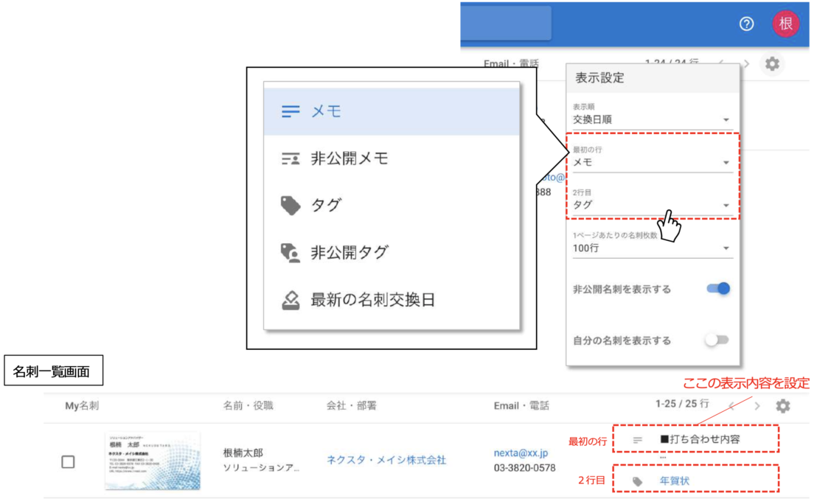Click the search field in blue header
This screenshot has height=504, width=817.
[506, 24]
